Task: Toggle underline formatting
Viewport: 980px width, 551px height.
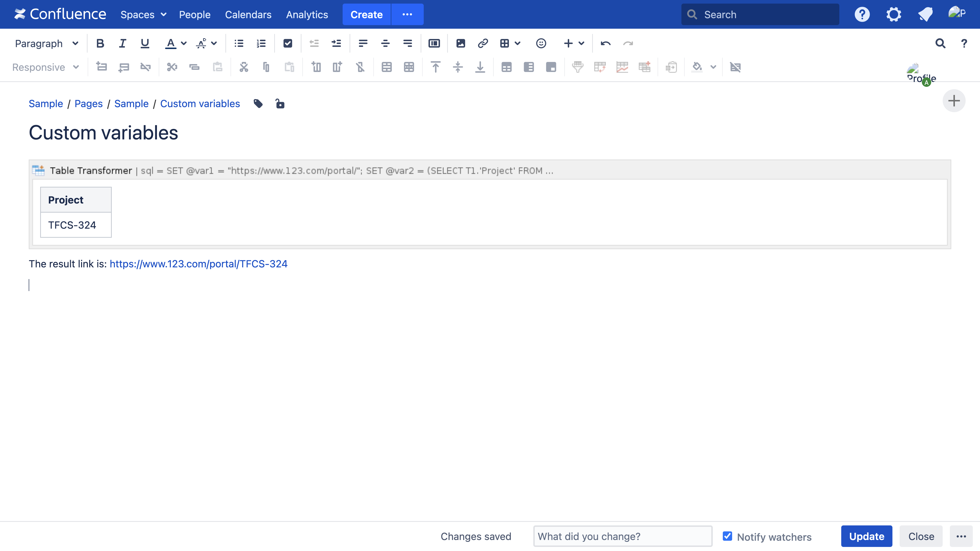Action: [x=145, y=43]
